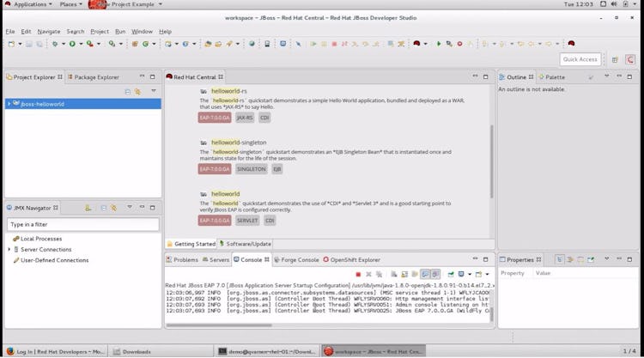The image size is (644, 358).
Task: Click the globe web browser toolbar icon
Action: point(252,44)
